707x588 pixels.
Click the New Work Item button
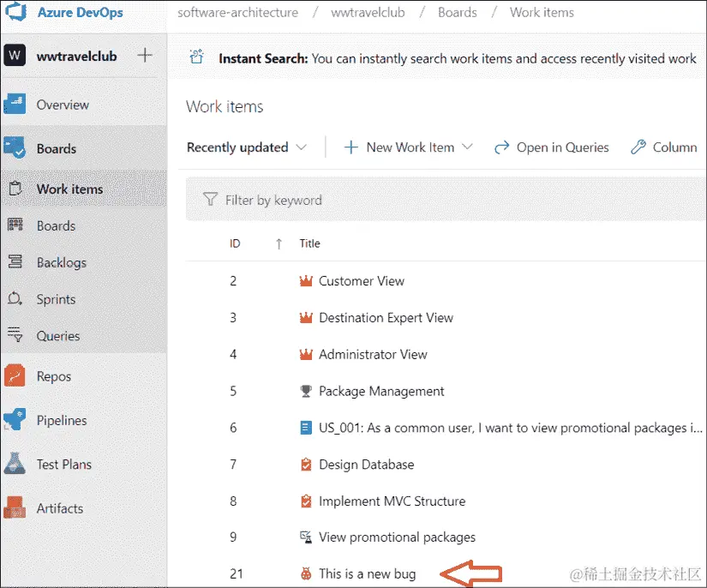click(x=399, y=147)
